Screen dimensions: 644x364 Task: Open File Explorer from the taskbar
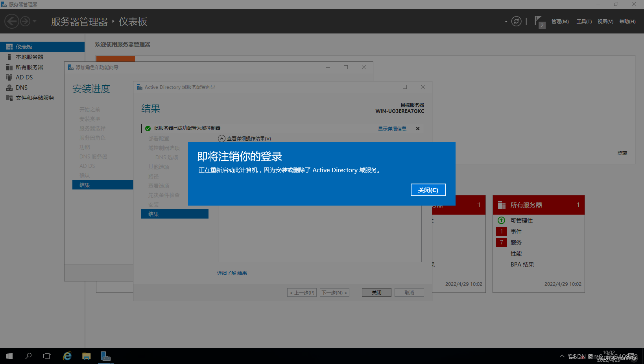click(87, 356)
